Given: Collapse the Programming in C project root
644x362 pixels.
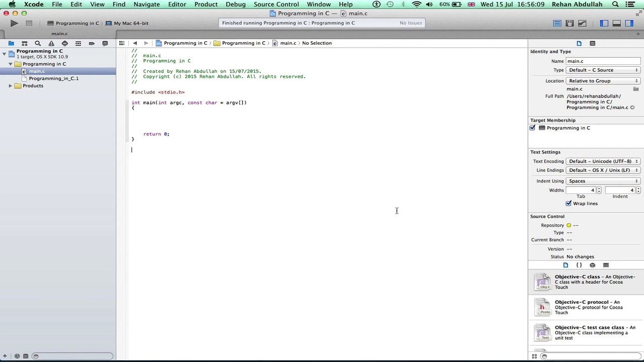Looking at the screenshot, I should click(x=4, y=53).
